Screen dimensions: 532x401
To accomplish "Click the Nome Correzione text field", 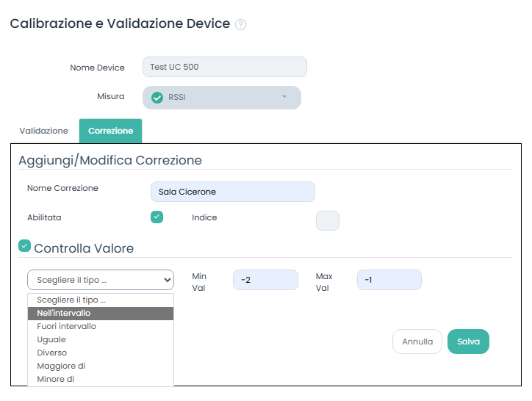I will pyautogui.click(x=232, y=192).
